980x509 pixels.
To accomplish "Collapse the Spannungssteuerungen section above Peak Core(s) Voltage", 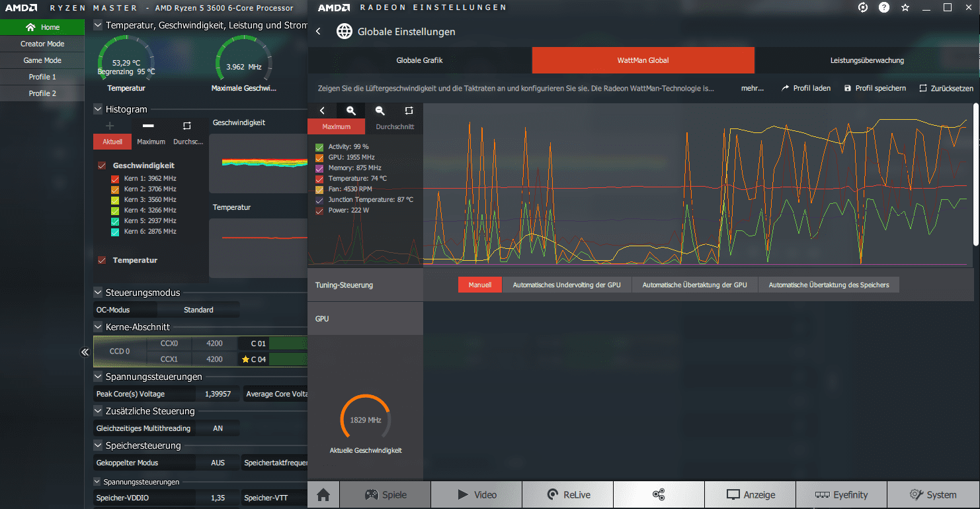I will coord(98,377).
